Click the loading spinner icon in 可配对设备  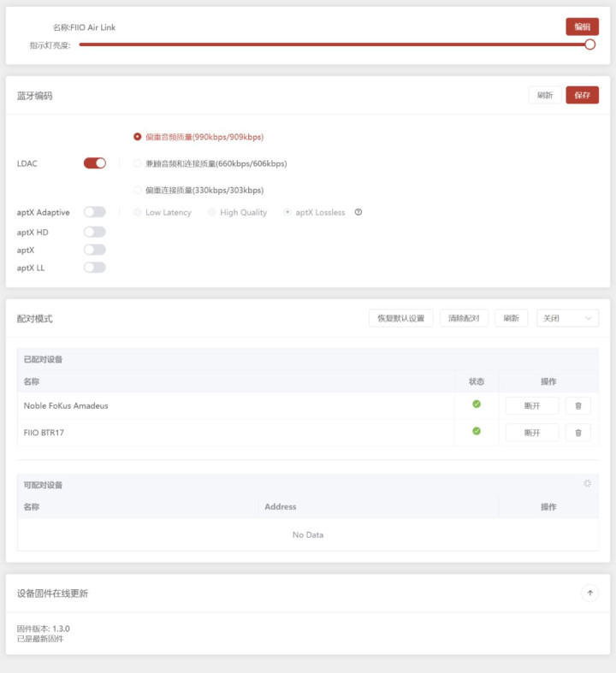pyautogui.click(x=587, y=484)
